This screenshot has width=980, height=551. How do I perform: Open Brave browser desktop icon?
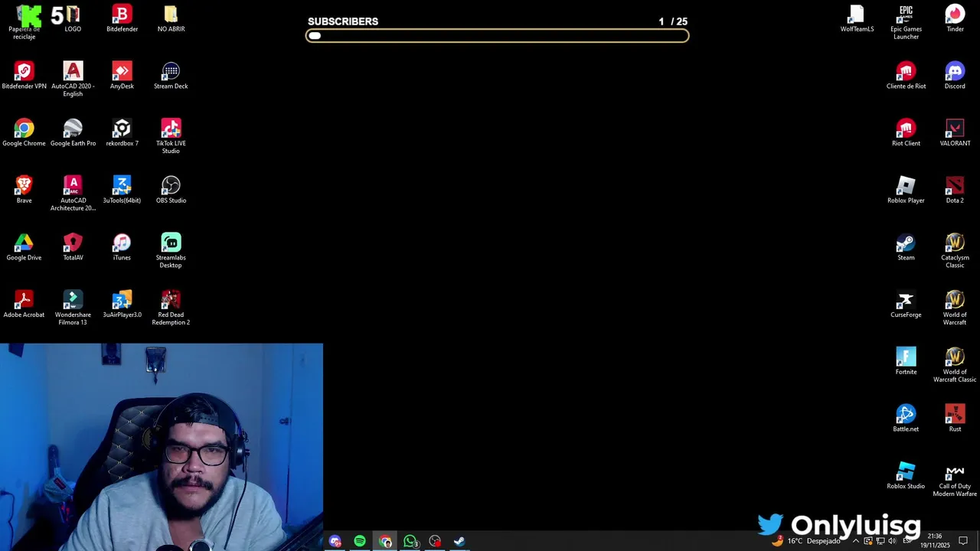pos(24,190)
